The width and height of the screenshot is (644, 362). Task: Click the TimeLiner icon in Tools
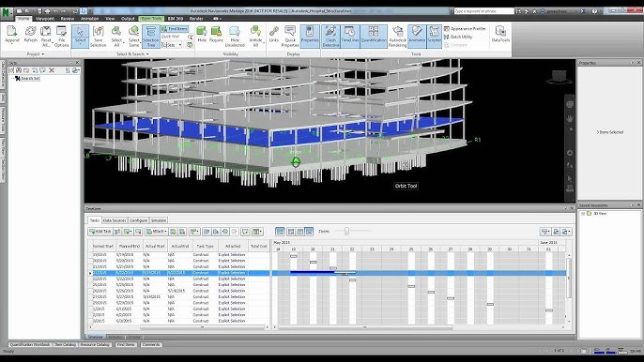(x=350, y=37)
